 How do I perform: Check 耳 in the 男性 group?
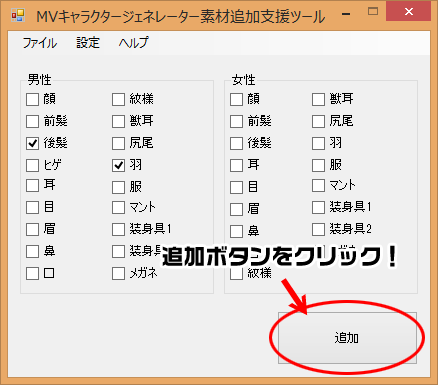point(32,185)
